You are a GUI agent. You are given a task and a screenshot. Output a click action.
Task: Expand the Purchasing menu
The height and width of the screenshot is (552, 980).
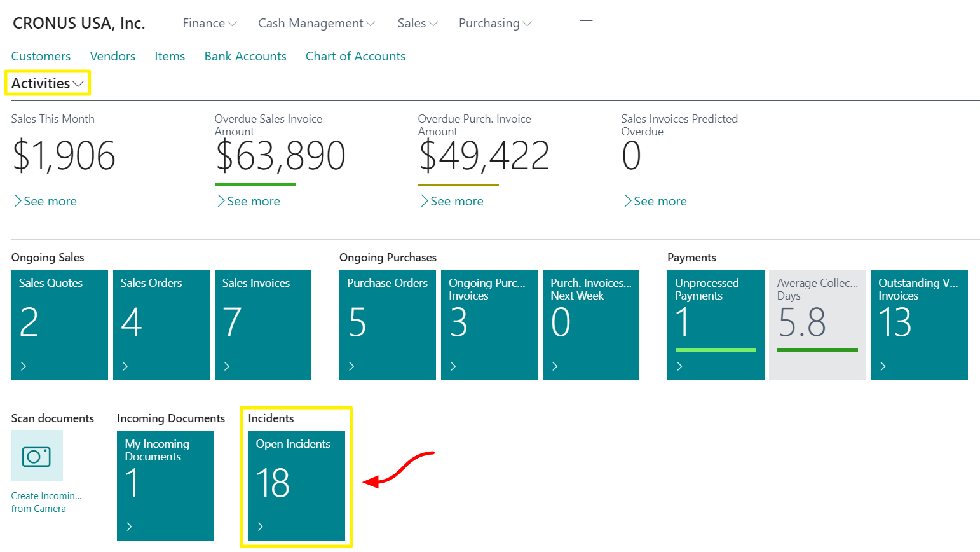coord(494,24)
